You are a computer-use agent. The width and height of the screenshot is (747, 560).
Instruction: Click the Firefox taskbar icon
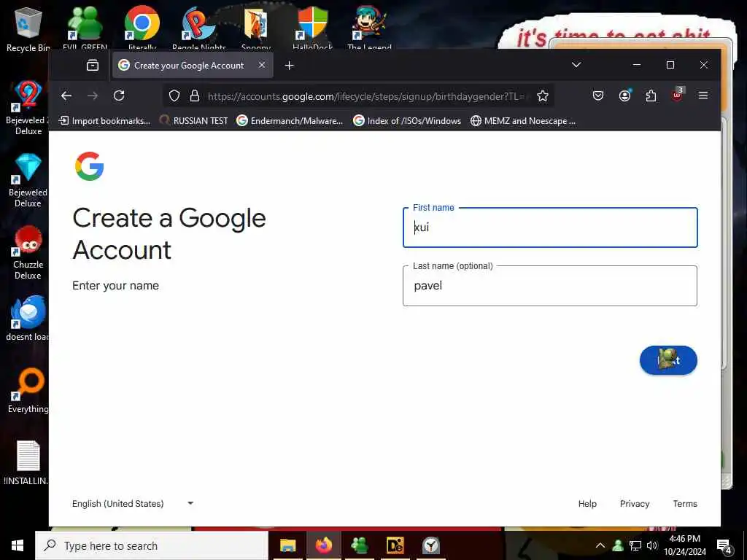point(323,545)
